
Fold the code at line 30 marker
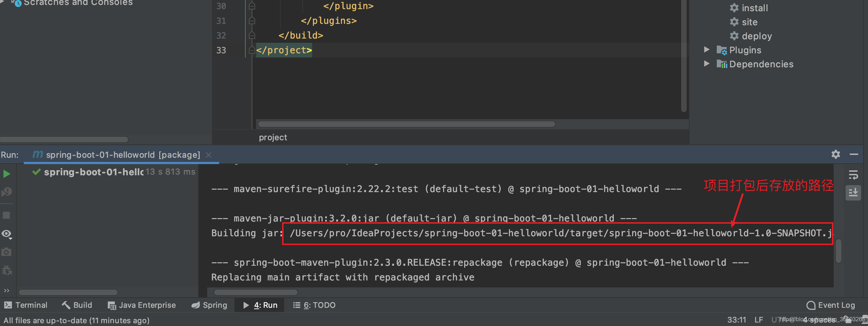click(252, 6)
